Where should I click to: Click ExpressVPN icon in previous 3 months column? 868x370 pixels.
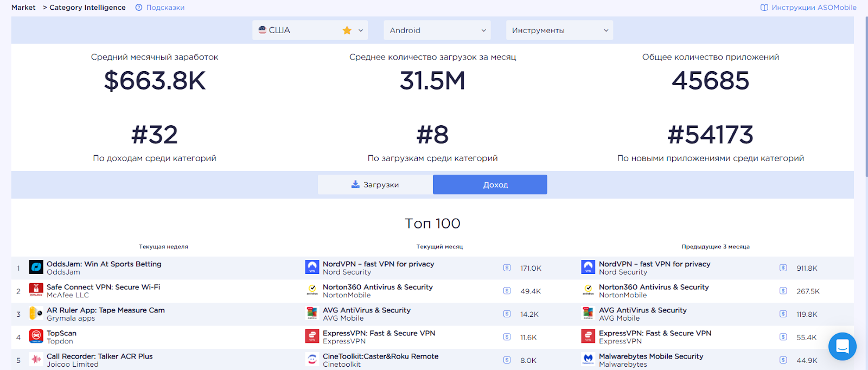pyautogui.click(x=589, y=336)
